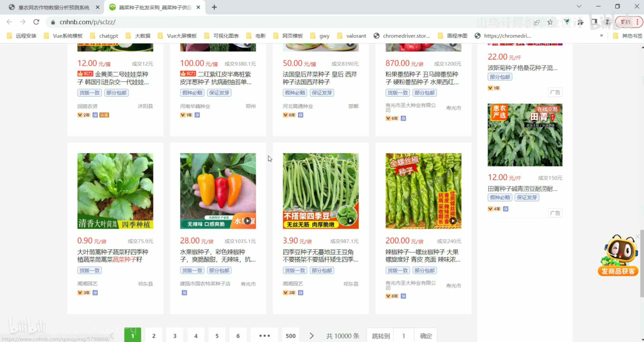Play video on 不搭架四季豆 product image
This screenshot has height=342, width=644.
pos(350,221)
